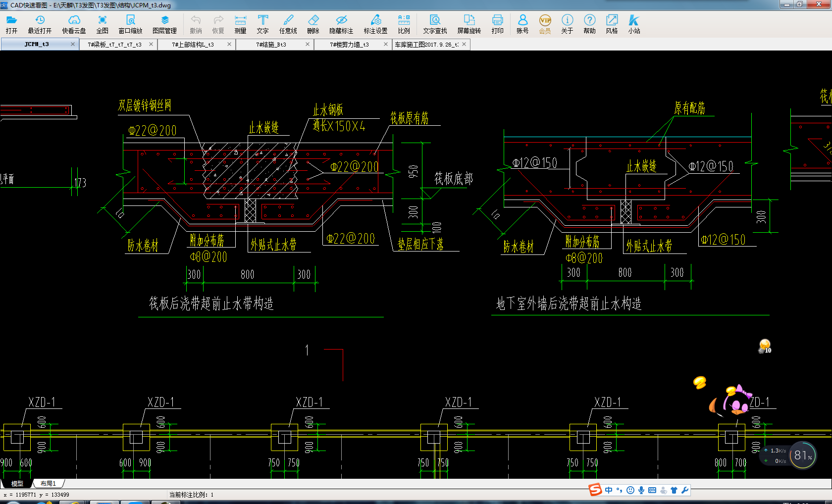Open 标注设置 annotation settings
The width and height of the screenshot is (832, 504).
(376, 24)
